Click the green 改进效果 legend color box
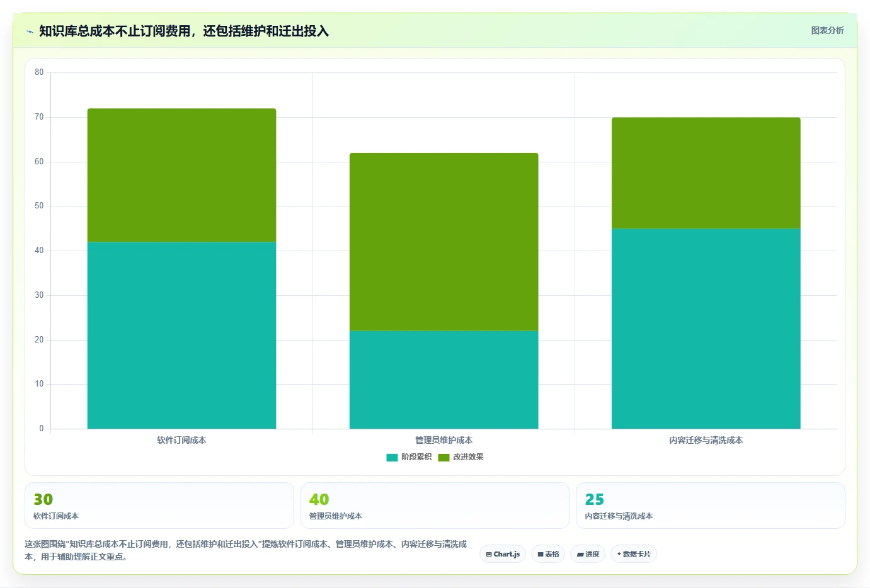The height and width of the screenshot is (588, 870). point(444,457)
